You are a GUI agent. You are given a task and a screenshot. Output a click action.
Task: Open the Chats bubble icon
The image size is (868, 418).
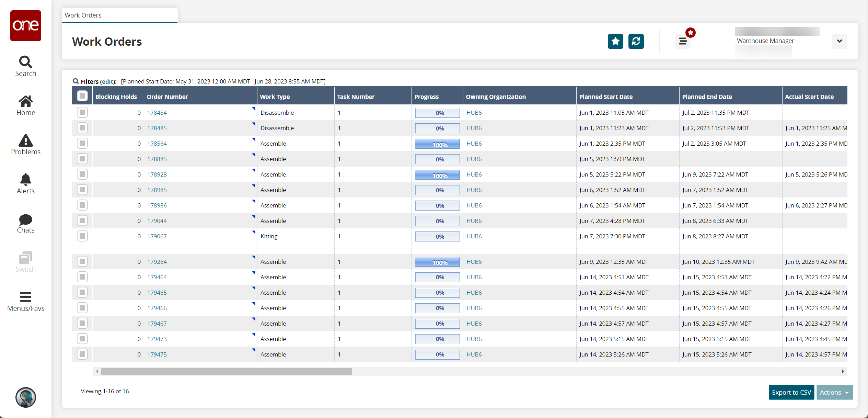point(25,224)
